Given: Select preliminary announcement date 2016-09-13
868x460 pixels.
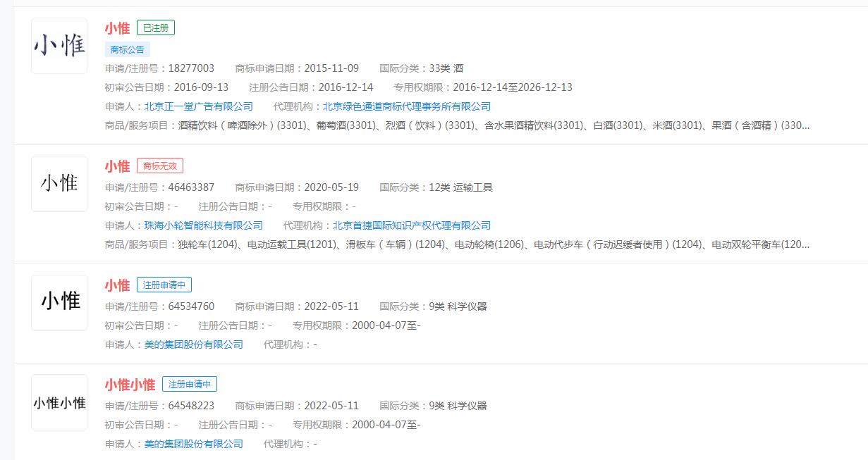Looking at the screenshot, I should click(x=201, y=87).
